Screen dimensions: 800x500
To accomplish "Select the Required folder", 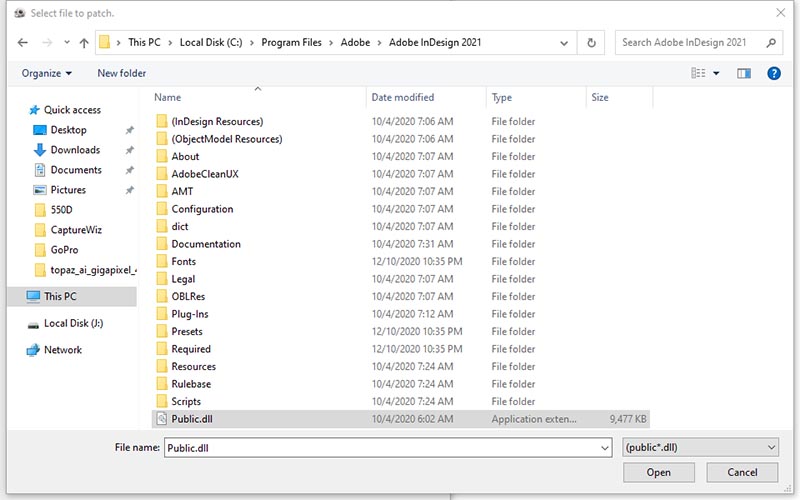I will 191,349.
